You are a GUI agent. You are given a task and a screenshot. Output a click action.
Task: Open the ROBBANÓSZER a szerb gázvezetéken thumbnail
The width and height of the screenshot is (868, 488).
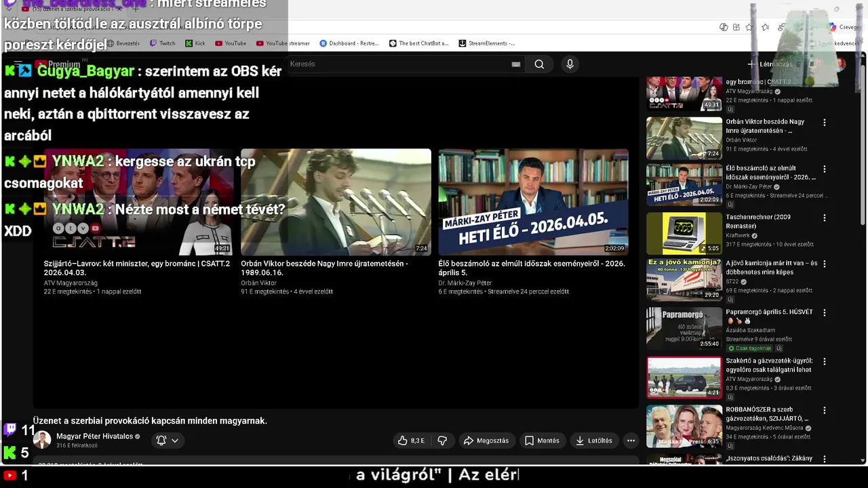684,426
